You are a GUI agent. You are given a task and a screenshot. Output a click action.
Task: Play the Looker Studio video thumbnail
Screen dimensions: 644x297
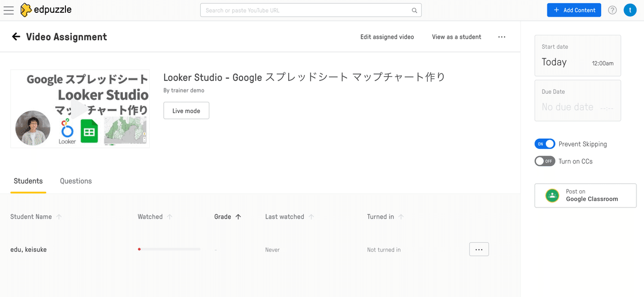coord(79,109)
